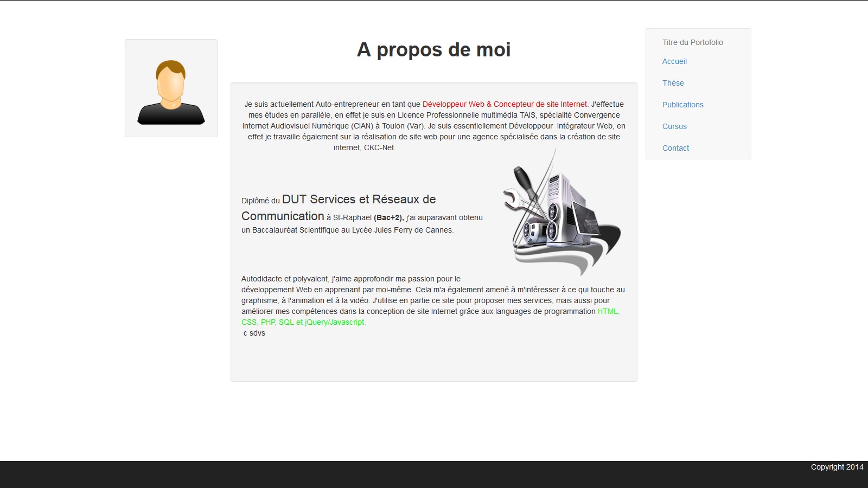
Task: Navigate to the Cursus section
Action: click(x=674, y=126)
